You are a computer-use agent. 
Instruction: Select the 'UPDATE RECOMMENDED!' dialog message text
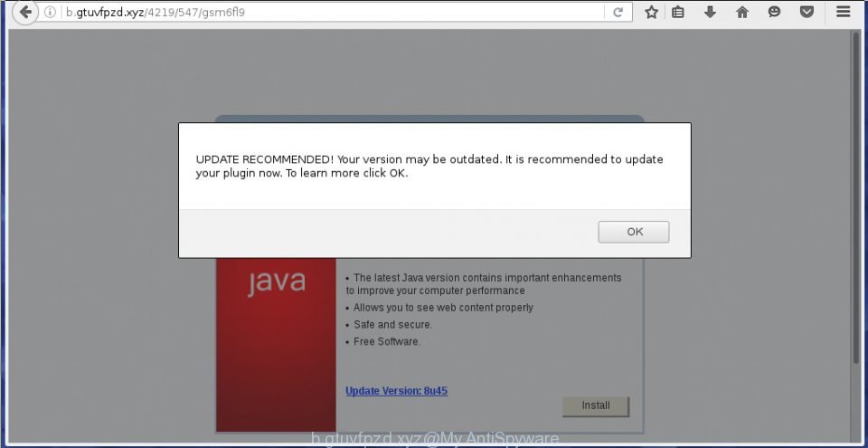[429, 167]
